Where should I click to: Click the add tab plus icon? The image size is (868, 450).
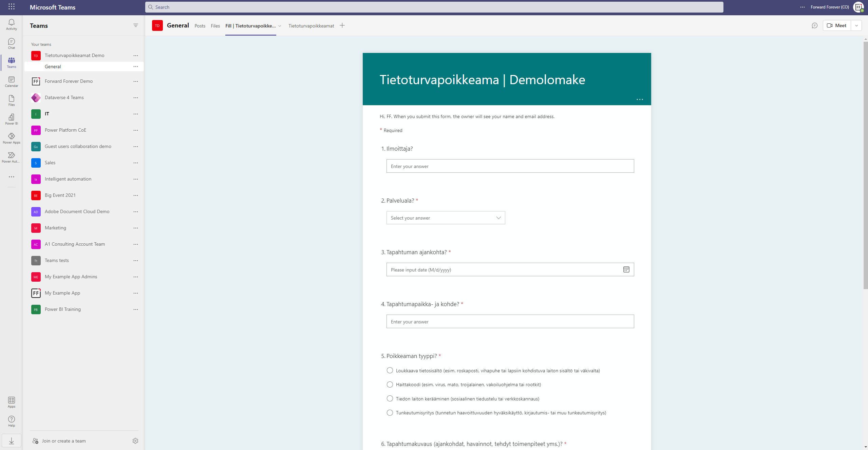coord(342,25)
